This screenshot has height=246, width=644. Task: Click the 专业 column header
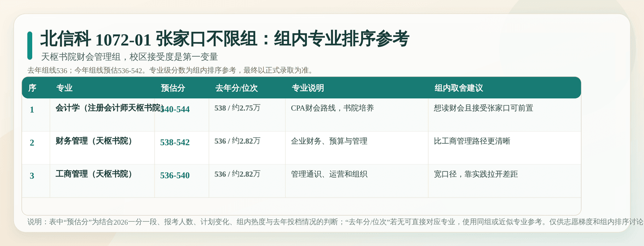pyautogui.click(x=64, y=88)
